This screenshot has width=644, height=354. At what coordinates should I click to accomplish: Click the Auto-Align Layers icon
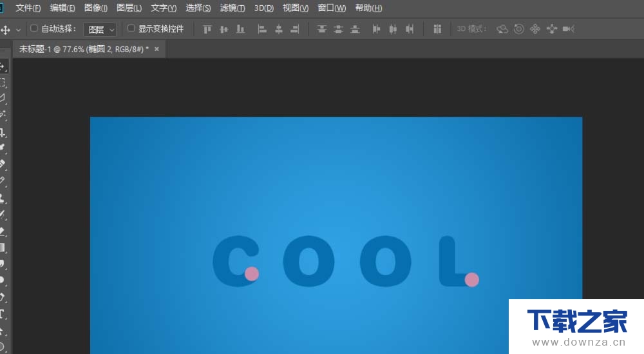[437, 29]
